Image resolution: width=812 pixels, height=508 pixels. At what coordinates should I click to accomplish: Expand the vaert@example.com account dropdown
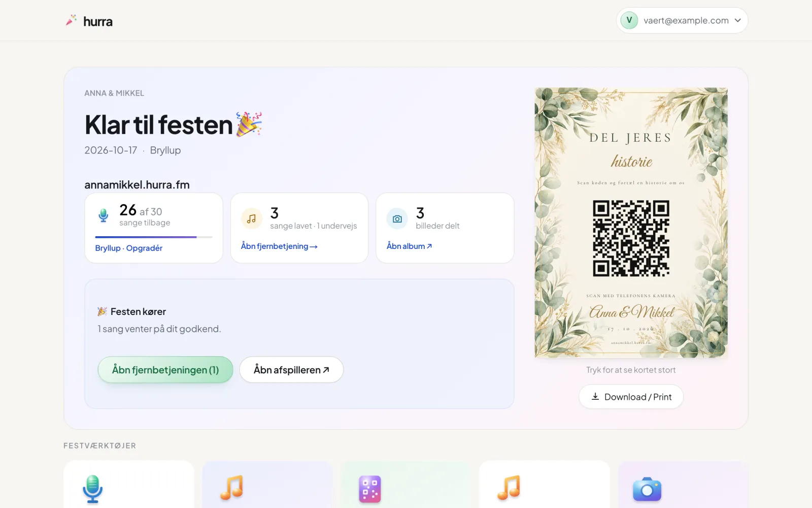point(682,20)
